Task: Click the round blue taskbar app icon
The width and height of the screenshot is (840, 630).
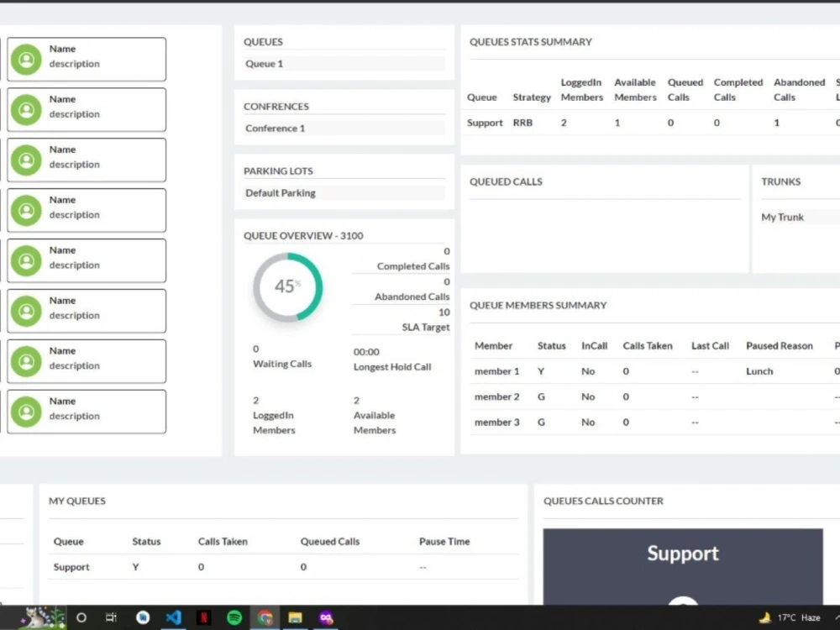Action: pos(143,617)
